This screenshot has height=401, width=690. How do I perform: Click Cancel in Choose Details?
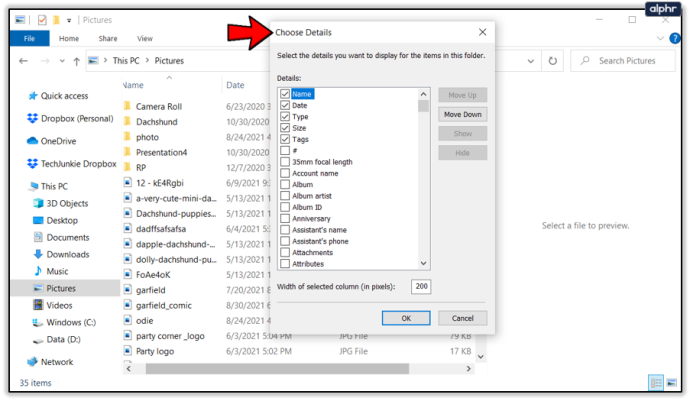462,318
